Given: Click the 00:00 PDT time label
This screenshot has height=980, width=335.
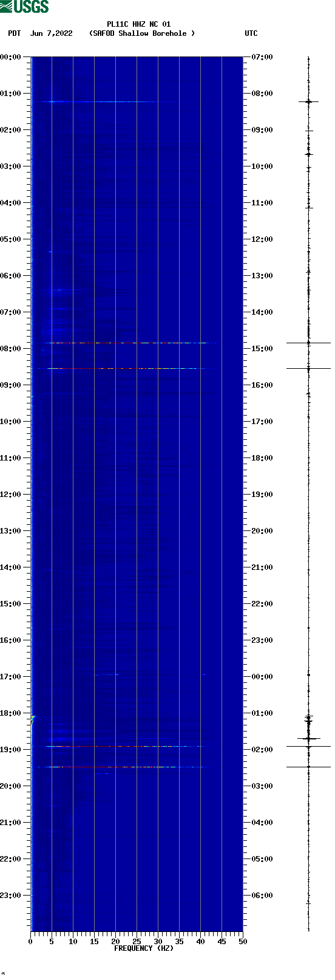Looking at the screenshot, I should click(x=10, y=57).
